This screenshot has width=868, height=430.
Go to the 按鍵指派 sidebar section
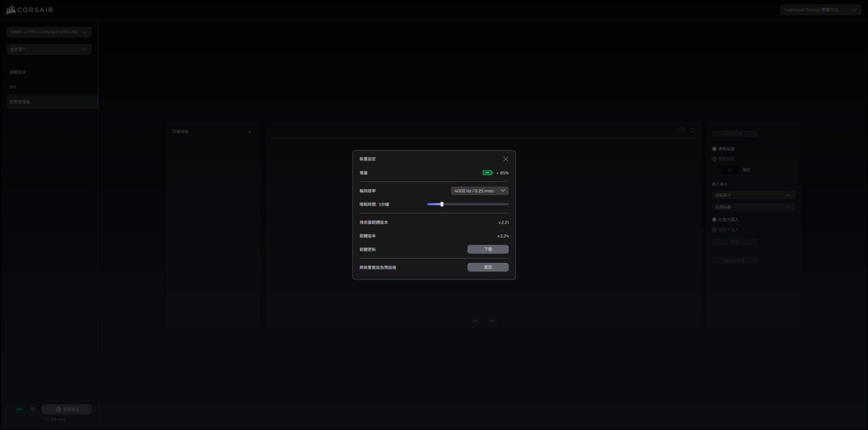point(18,72)
